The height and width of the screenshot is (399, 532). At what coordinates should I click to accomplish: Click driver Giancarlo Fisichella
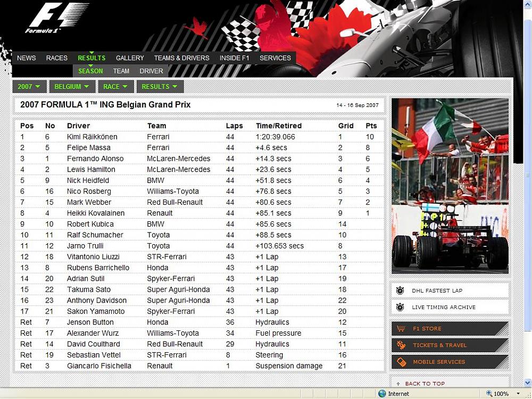click(x=99, y=366)
